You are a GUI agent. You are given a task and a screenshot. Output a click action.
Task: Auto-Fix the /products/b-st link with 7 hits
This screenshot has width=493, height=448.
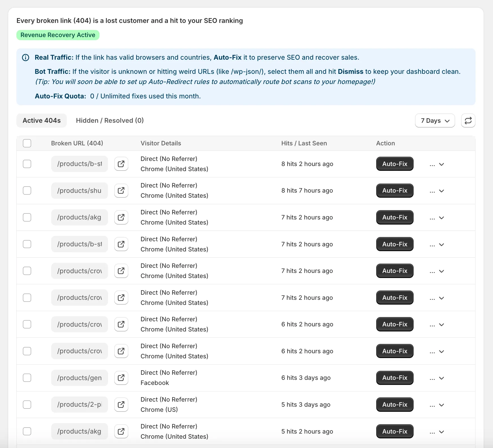[x=395, y=244]
